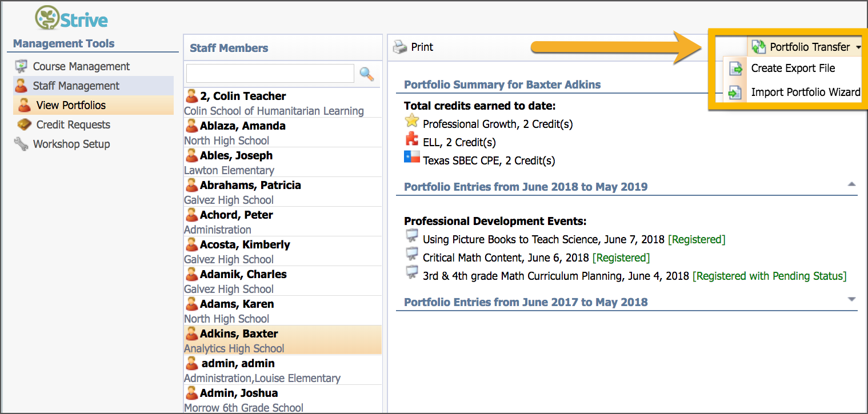
Task: Click the Staff Management person icon
Action: (x=21, y=86)
